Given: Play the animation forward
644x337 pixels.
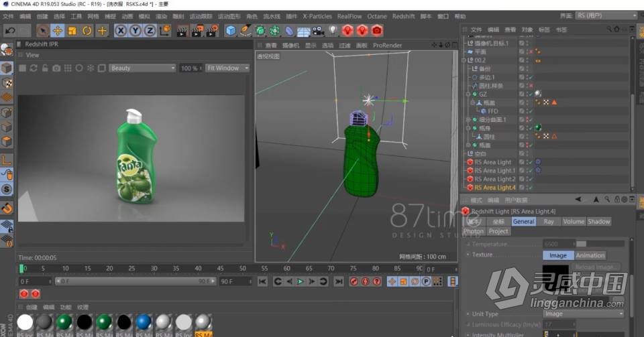Looking at the screenshot, I should pyautogui.click(x=301, y=281).
